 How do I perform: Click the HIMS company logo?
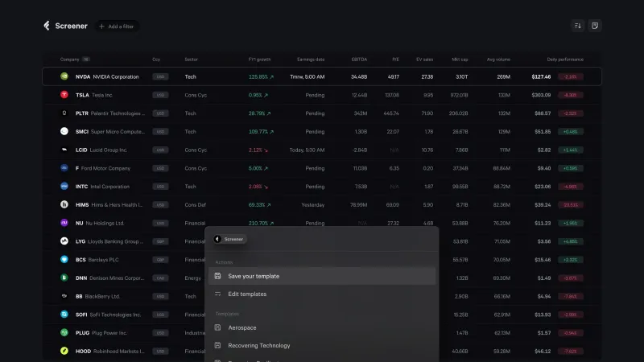click(x=64, y=204)
